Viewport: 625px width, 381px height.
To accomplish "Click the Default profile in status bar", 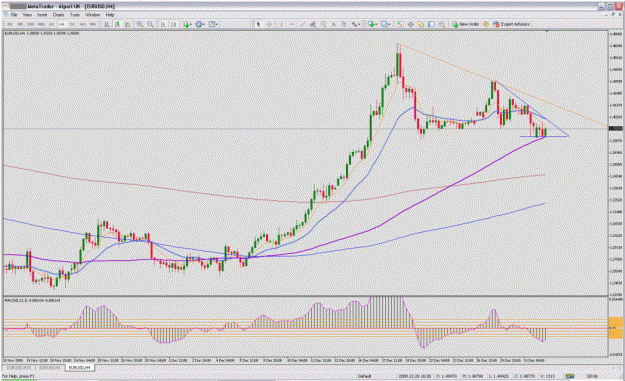I will (x=364, y=376).
